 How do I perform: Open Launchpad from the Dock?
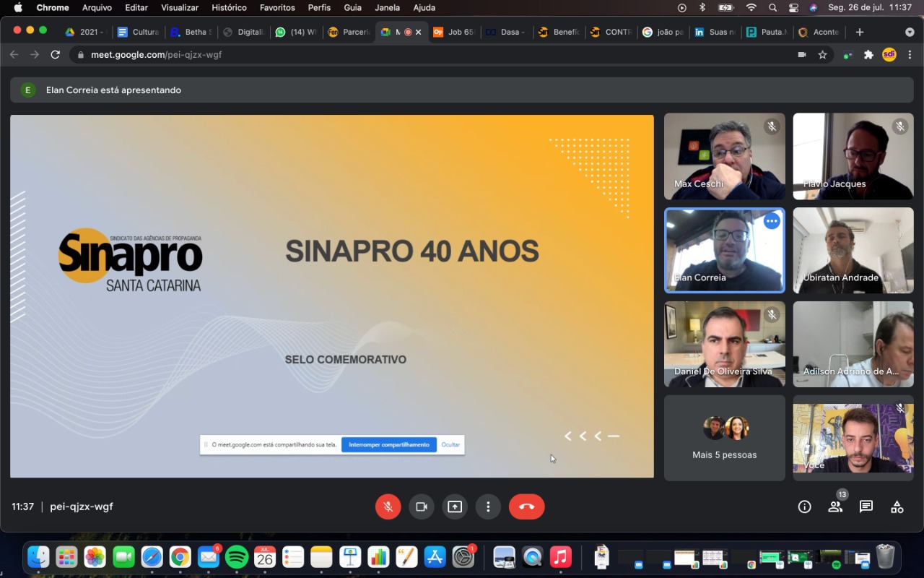tap(66, 557)
